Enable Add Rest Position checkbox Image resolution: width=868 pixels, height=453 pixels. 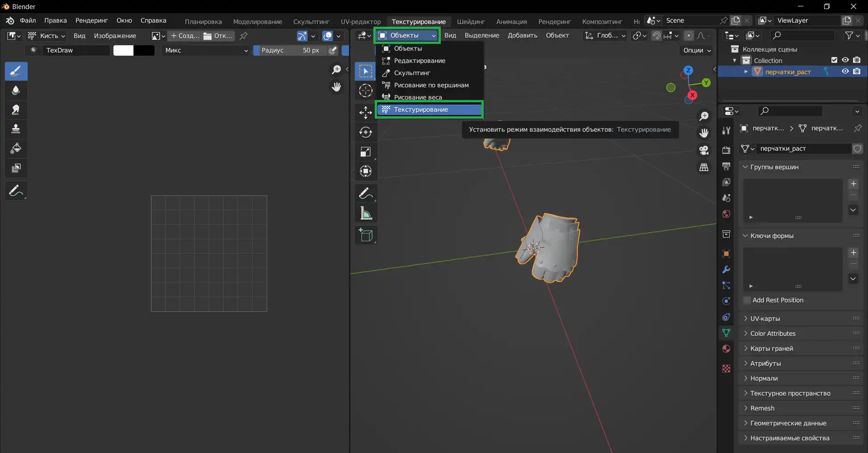(x=747, y=300)
